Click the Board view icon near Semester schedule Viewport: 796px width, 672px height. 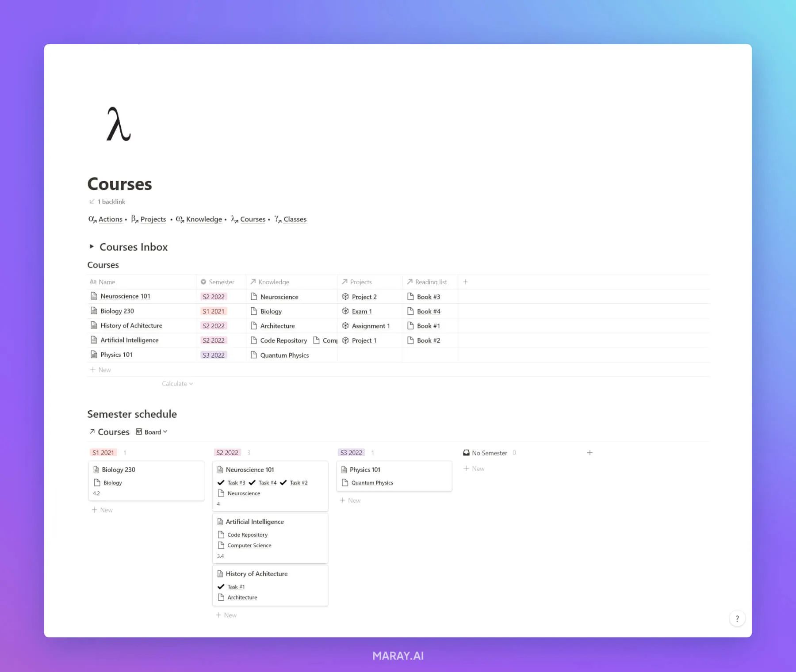tap(138, 431)
